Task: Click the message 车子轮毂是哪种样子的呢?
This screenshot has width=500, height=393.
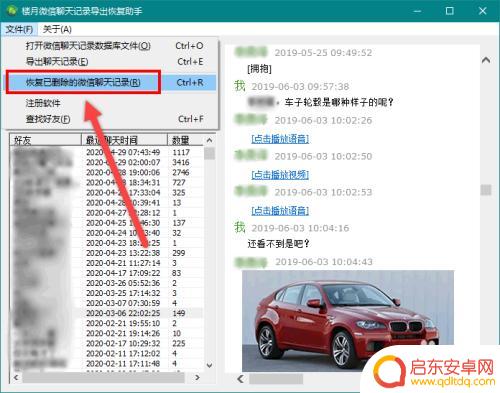Action: [339, 102]
